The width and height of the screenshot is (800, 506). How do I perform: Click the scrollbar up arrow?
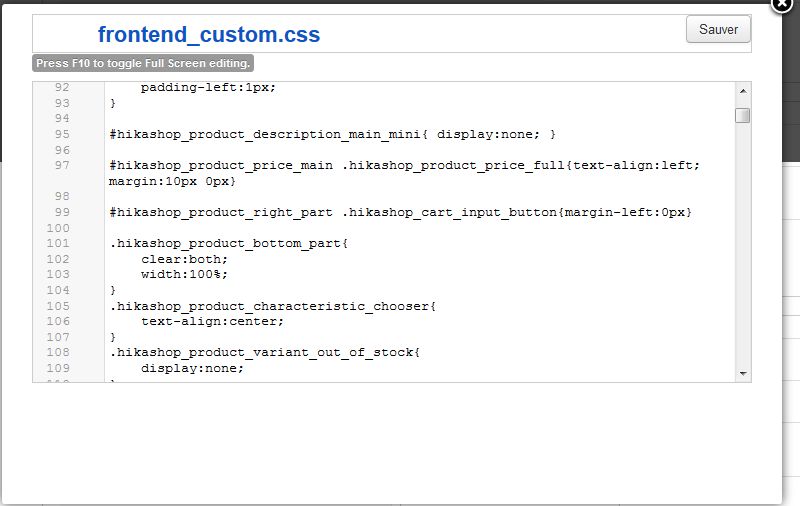[x=743, y=91]
